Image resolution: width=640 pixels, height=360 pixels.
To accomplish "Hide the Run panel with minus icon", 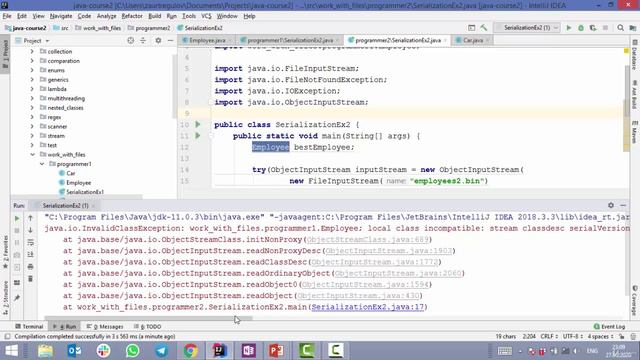I will point(623,205).
